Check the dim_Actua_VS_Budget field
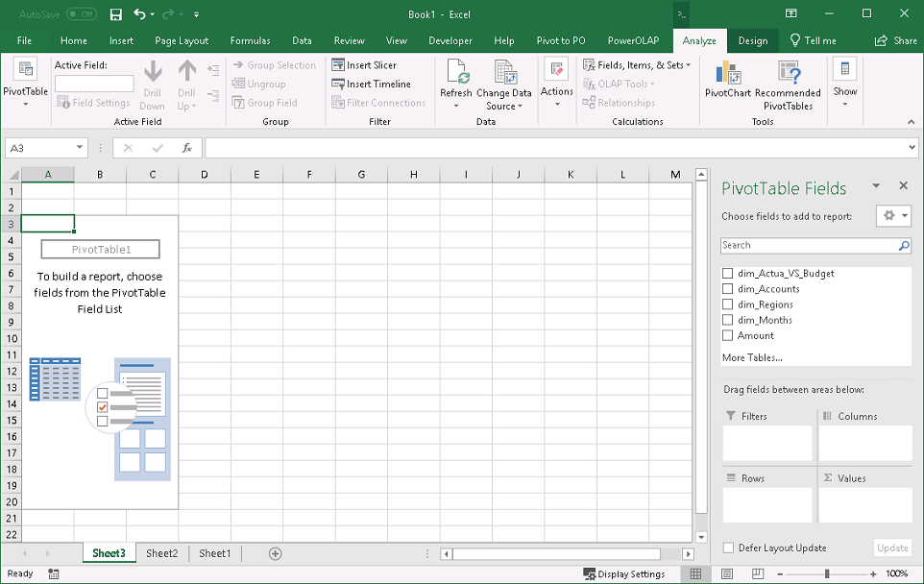Screen dimensions: 924x584 pos(728,274)
